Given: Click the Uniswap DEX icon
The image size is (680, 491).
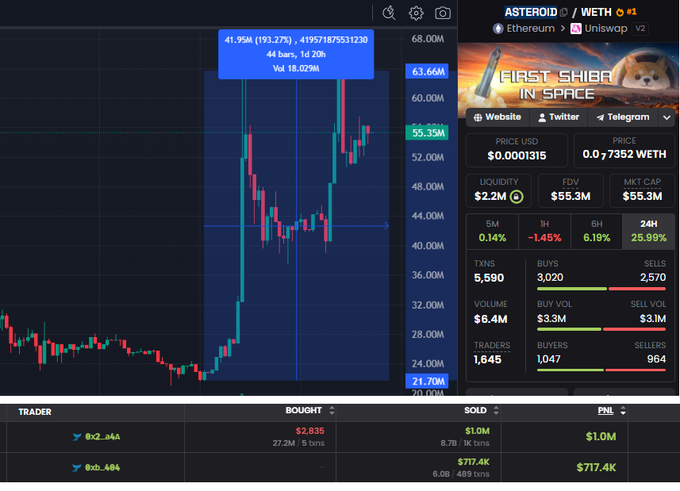Looking at the screenshot, I should coord(576,29).
